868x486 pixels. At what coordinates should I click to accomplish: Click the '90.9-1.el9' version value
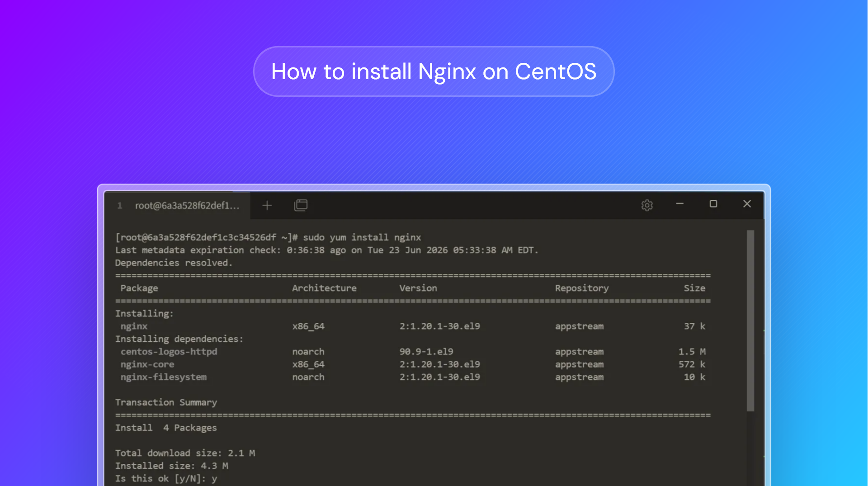(426, 351)
